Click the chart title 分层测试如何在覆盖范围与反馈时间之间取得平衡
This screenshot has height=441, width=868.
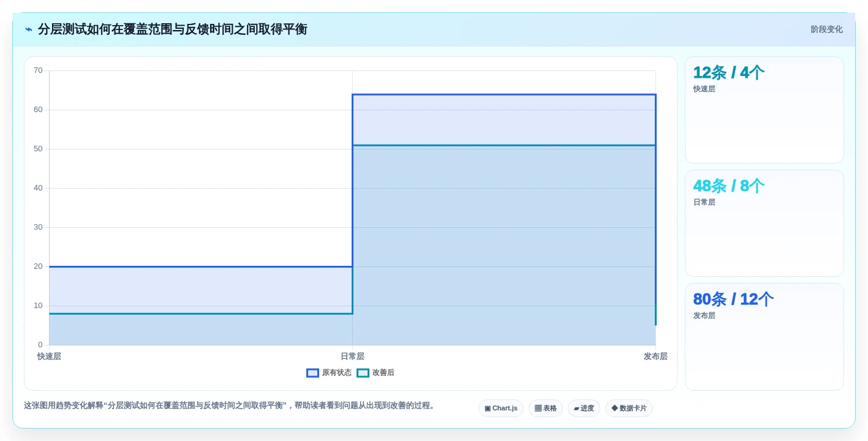pyautogui.click(x=172, y=29)
